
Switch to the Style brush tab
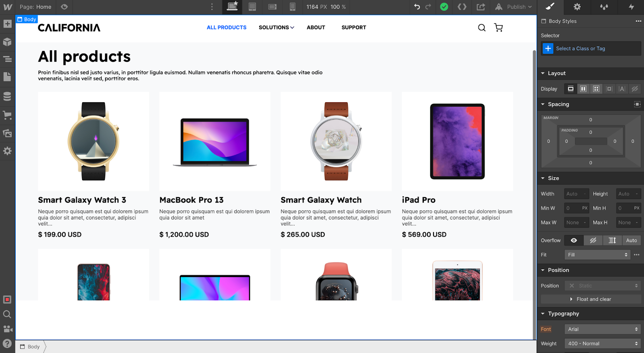point(550,7)
